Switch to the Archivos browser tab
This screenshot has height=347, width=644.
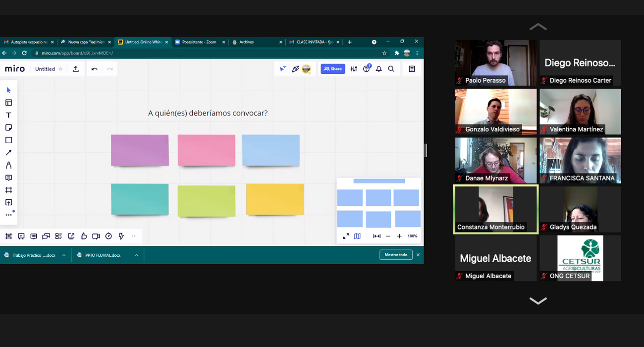pyautogui.click(x=257, y=42)
